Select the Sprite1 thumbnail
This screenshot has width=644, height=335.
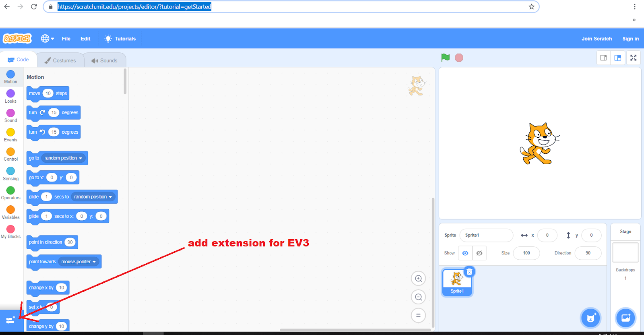tap(457, 283)
